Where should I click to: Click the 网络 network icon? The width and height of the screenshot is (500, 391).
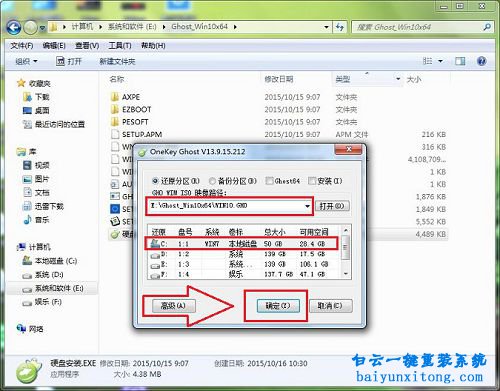click(21, 329)
